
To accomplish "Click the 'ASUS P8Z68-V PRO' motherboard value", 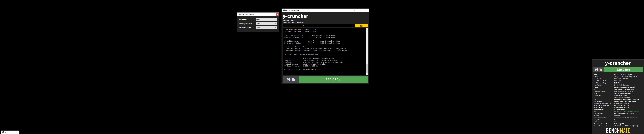I will 620,95.
